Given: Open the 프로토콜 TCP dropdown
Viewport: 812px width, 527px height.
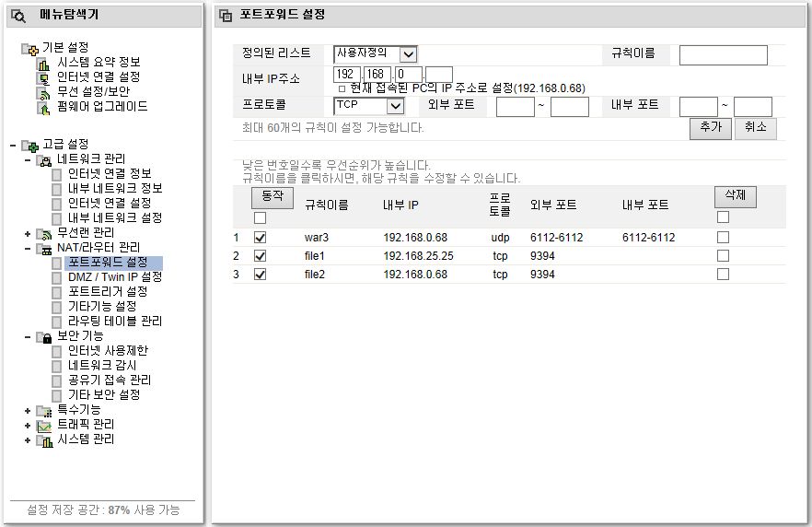Looking at the screenshot, I should point(368,106).
